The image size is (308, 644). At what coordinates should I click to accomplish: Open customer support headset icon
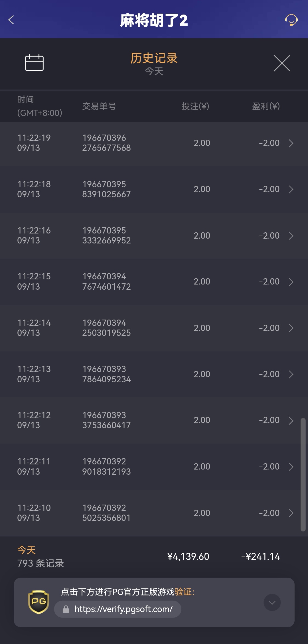point(291,20)
